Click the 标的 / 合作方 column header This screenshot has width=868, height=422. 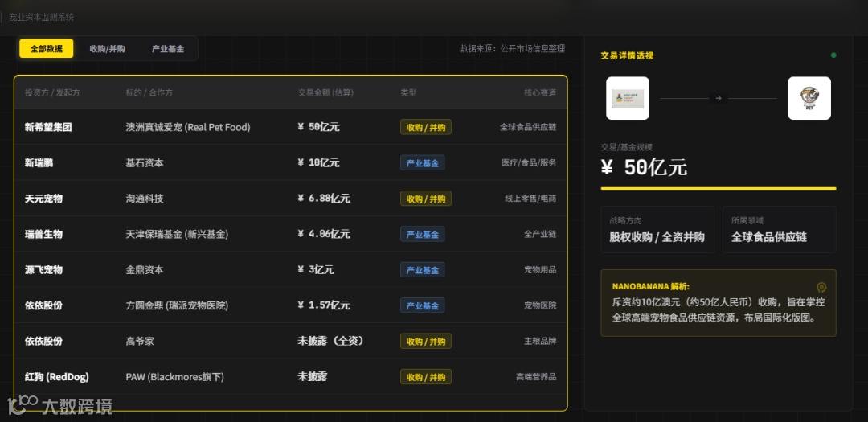tap(149, 92)
